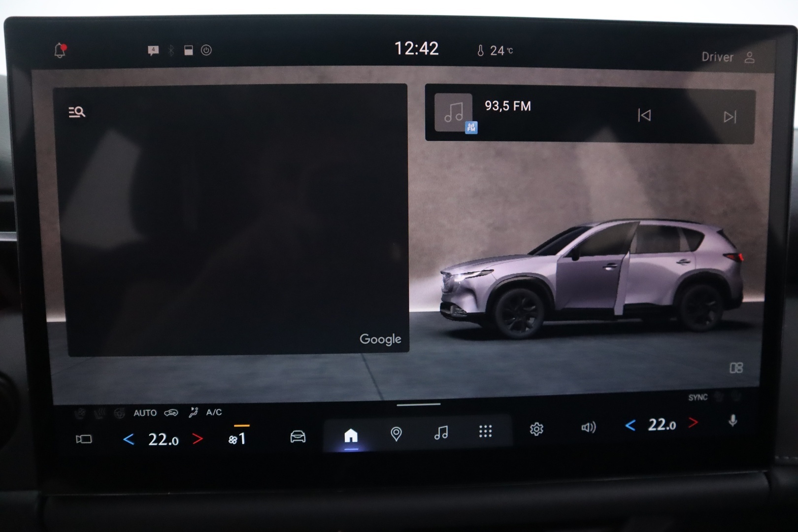Open the all apps grid
This screenshot has height=532, width=798.
485,432
